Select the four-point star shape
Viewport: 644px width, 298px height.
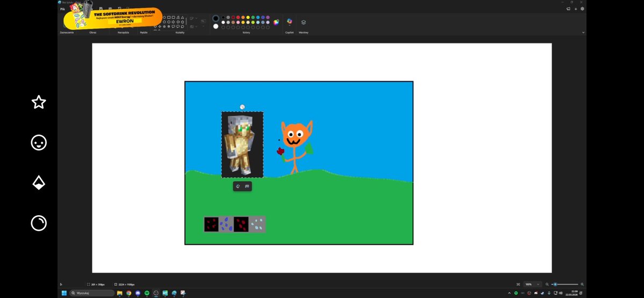pyautogui.click(x=160, y=26)
